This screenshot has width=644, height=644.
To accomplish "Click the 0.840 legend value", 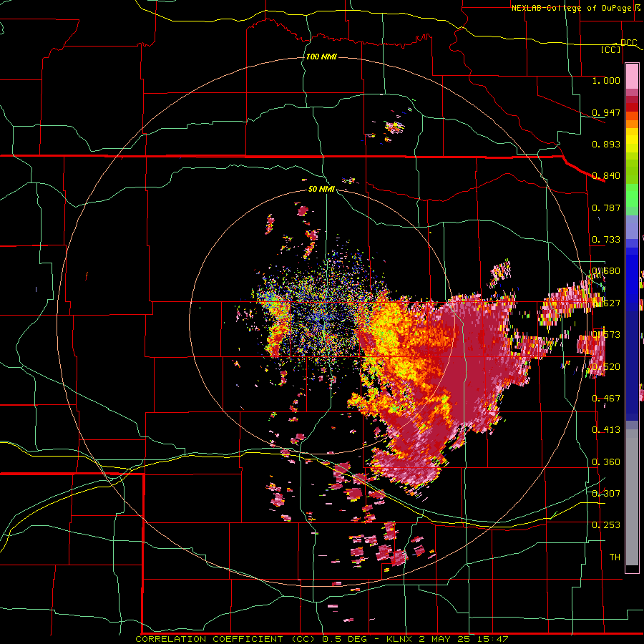I will 606,176.
